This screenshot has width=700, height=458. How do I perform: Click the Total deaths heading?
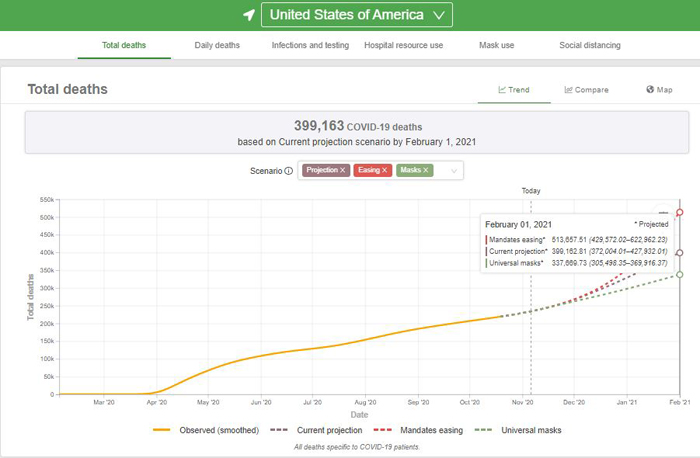click(67, 89)
